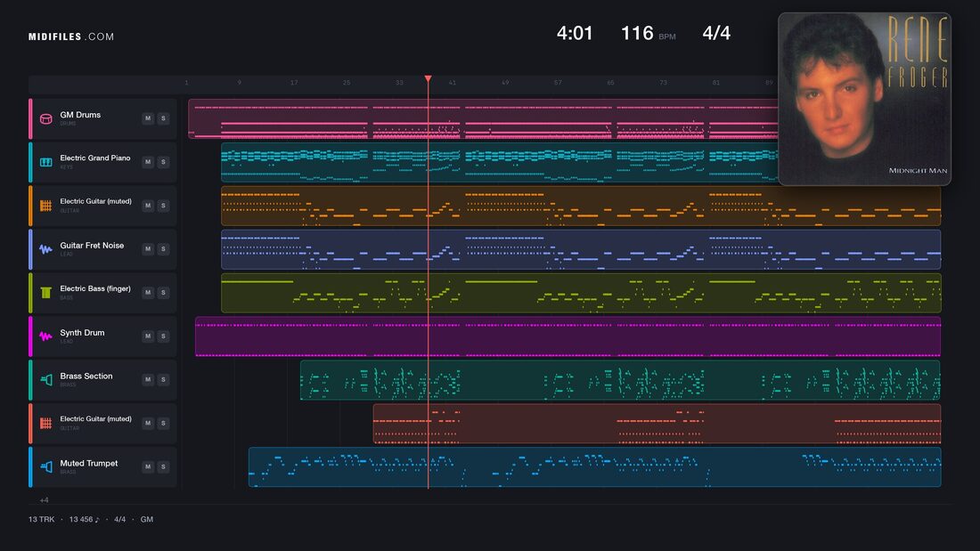
Task: Click the green Brass Section MIDI clip
Action: (620, 380)
